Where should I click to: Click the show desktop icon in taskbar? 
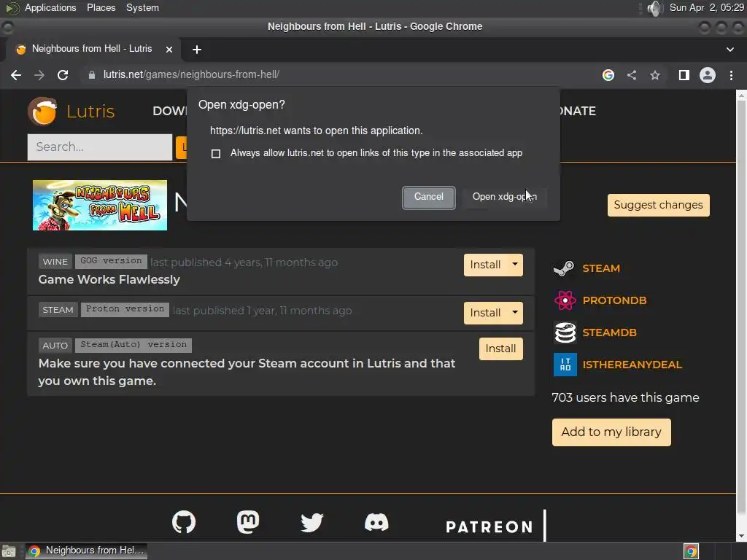tap(9, 551)
